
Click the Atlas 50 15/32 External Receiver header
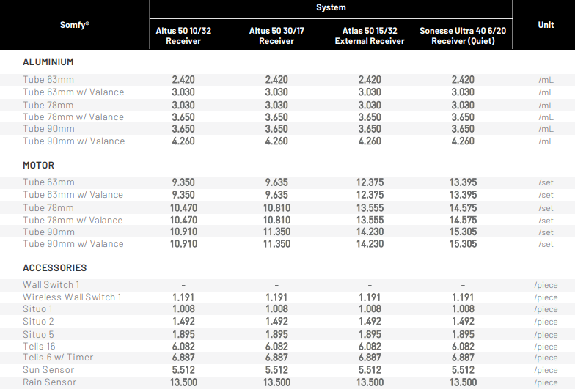click(370, 35)
